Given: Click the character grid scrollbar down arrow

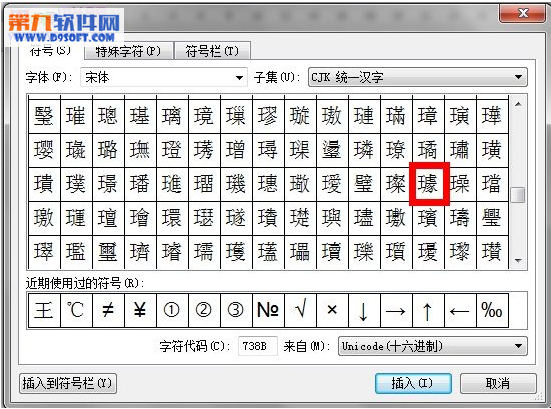Looking at the screenshot, I should pos(518,261).
